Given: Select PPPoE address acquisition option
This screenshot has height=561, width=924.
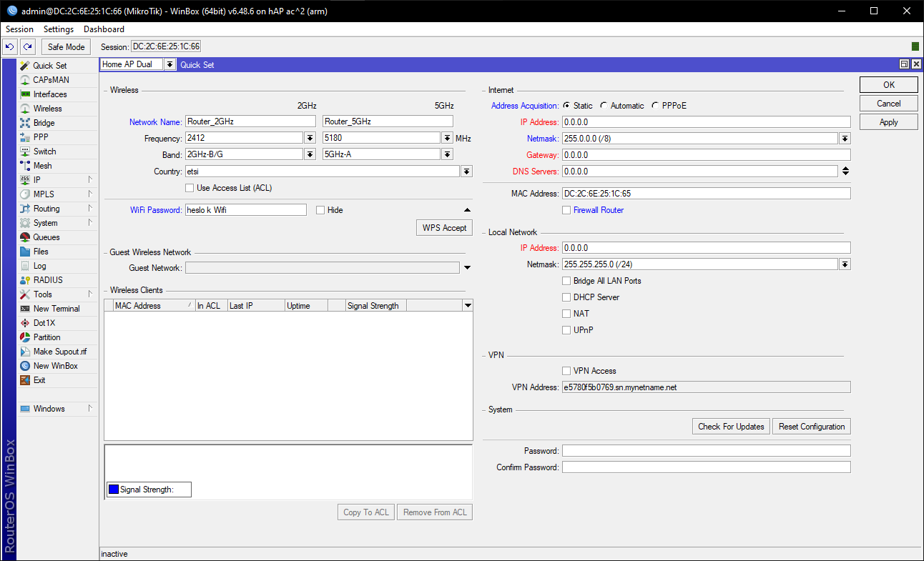Looking at the screenshot, I should pos(656,106).
